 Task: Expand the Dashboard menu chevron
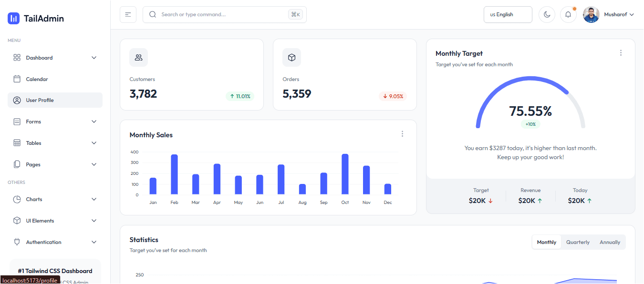coord(94,58)
